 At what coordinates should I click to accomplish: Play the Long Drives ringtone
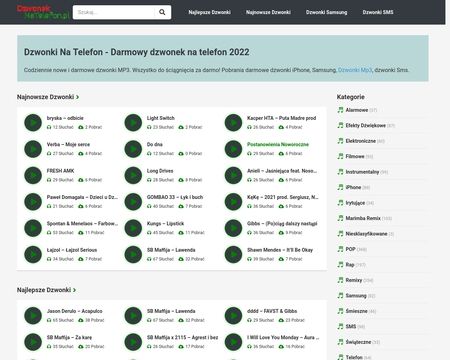pos(133,175)
